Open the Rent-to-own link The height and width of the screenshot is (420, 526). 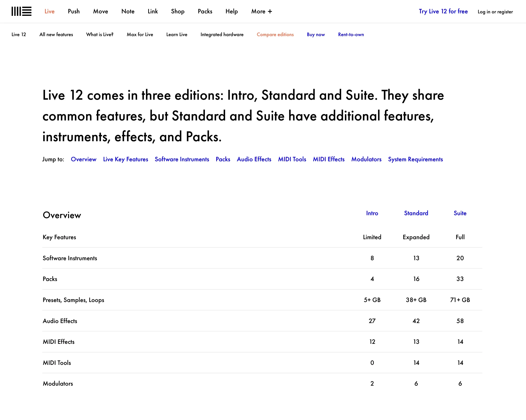pyautogui.click(x=351, y=34)
